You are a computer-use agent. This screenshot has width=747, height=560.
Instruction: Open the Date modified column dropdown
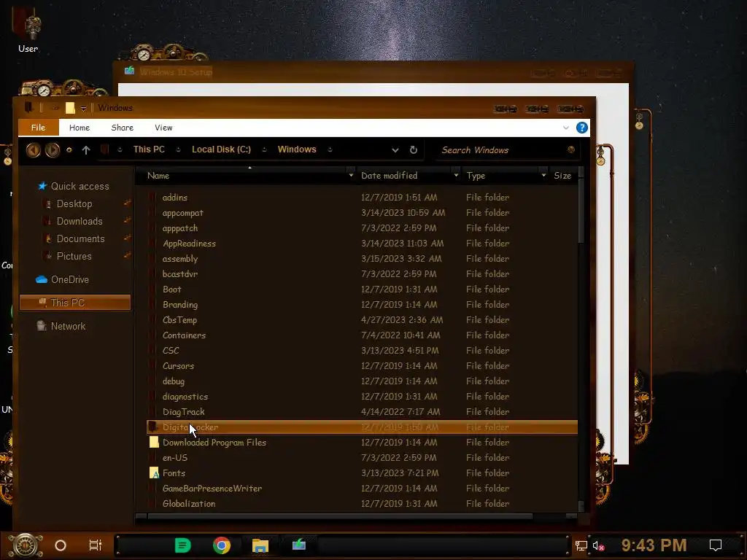456,175
